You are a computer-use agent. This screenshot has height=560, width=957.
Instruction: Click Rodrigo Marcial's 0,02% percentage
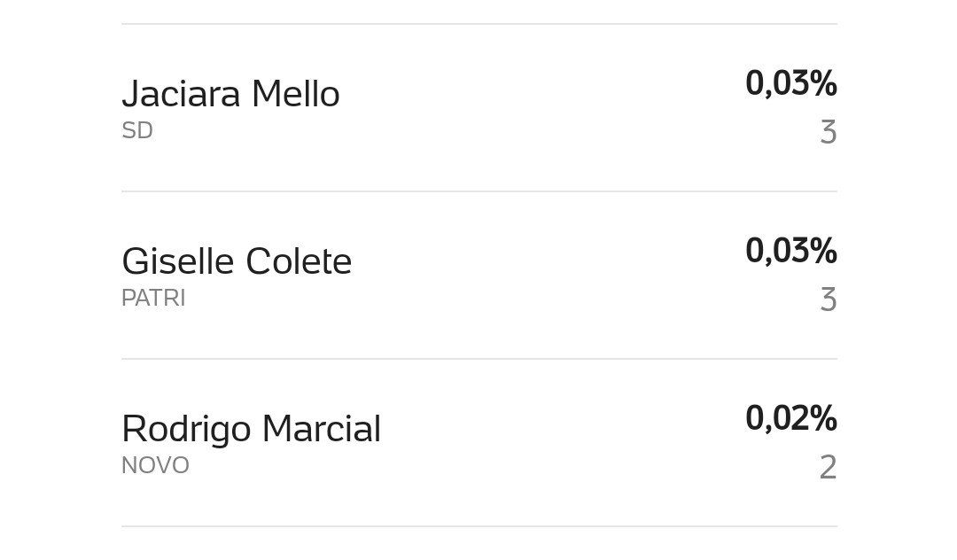tap(791, 418)
